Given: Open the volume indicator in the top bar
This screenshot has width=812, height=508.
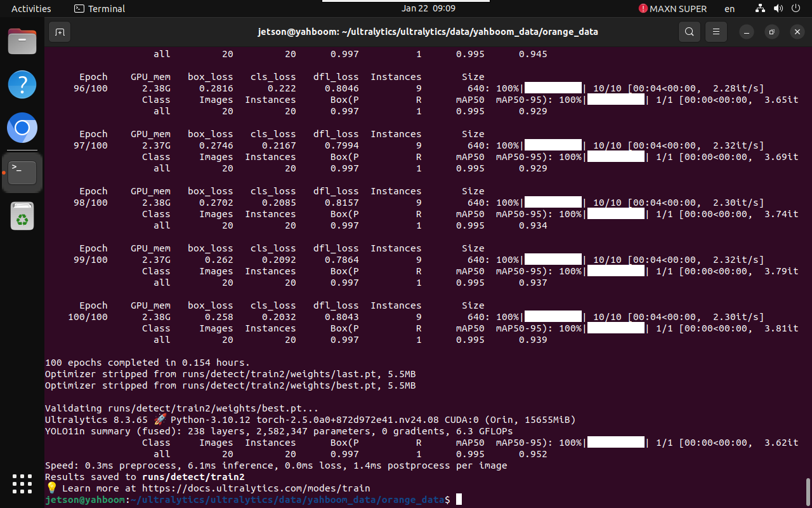Looking at the screenshot, I should click(777, 9).
